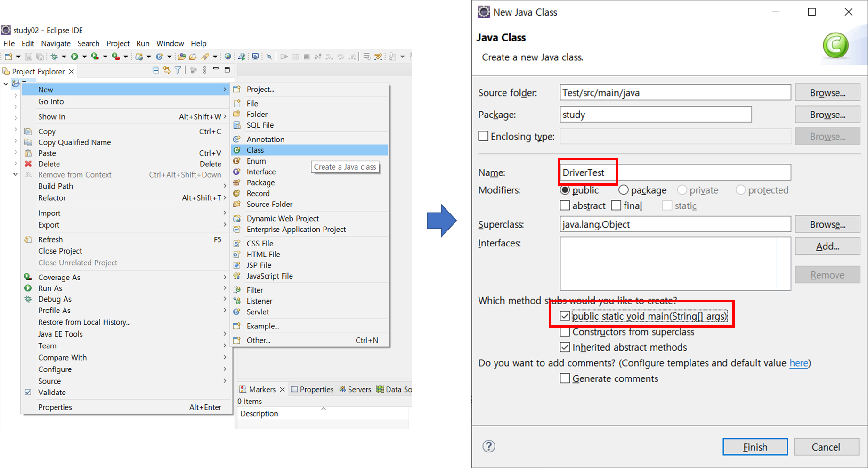This screenshot has height=468, width=868.
Task: Minimize the Project Explorer view
Action: click(x=216, y=69)
